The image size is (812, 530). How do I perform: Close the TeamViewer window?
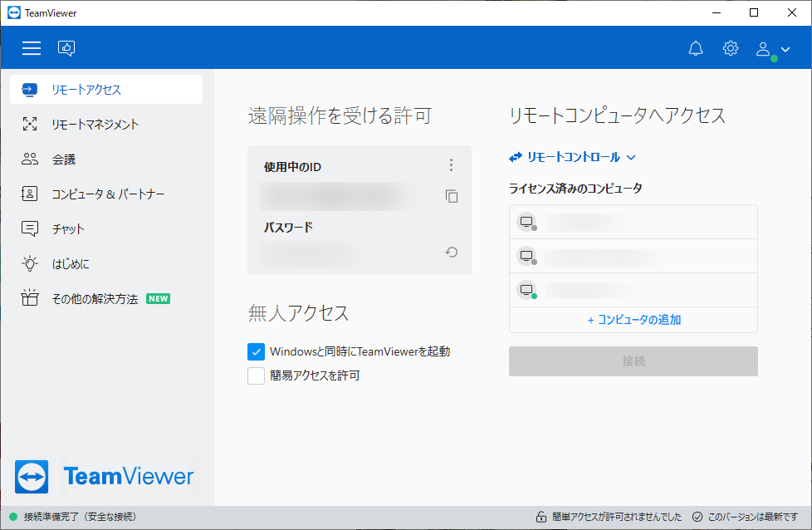(792, 13)
